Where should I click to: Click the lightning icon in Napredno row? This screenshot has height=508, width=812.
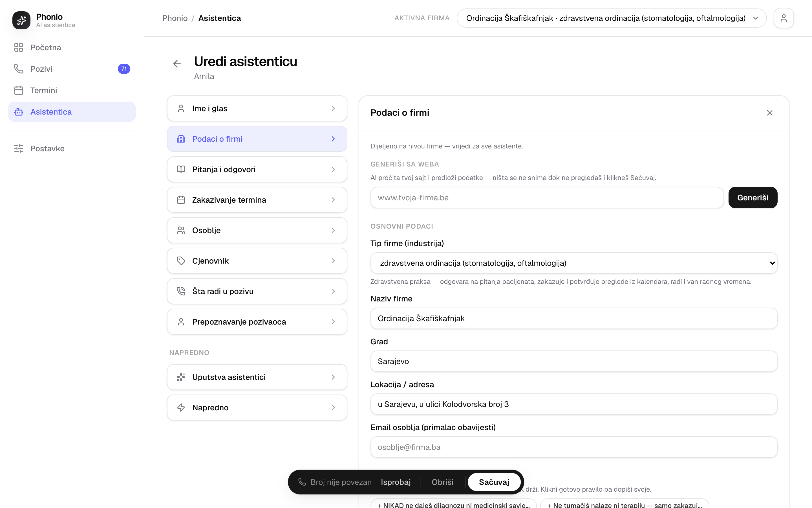coord(181,408)
